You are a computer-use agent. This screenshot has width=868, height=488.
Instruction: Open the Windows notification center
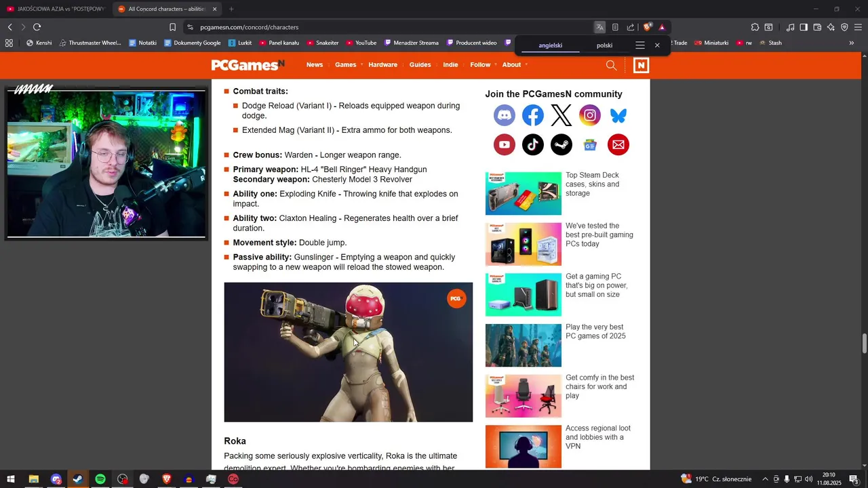(x=854, y=479)
